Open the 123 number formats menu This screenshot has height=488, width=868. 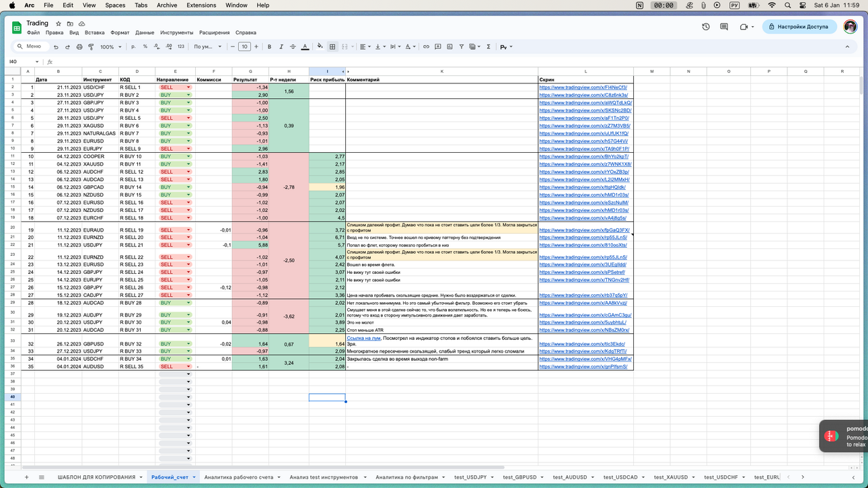(x=180, y=47)
